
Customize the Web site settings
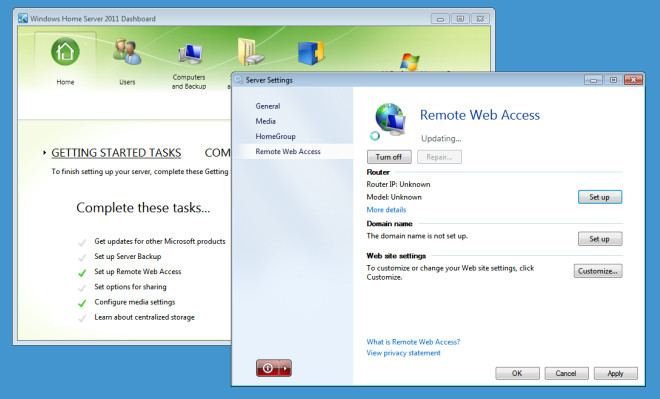point(598,271)
